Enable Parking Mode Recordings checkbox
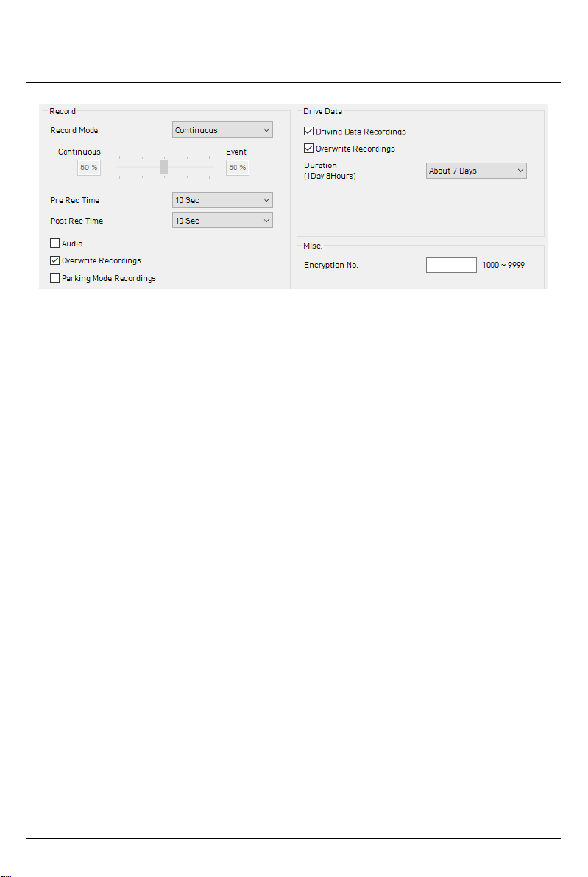This screenshot has height=877, width=588. (x=55, y=277)
